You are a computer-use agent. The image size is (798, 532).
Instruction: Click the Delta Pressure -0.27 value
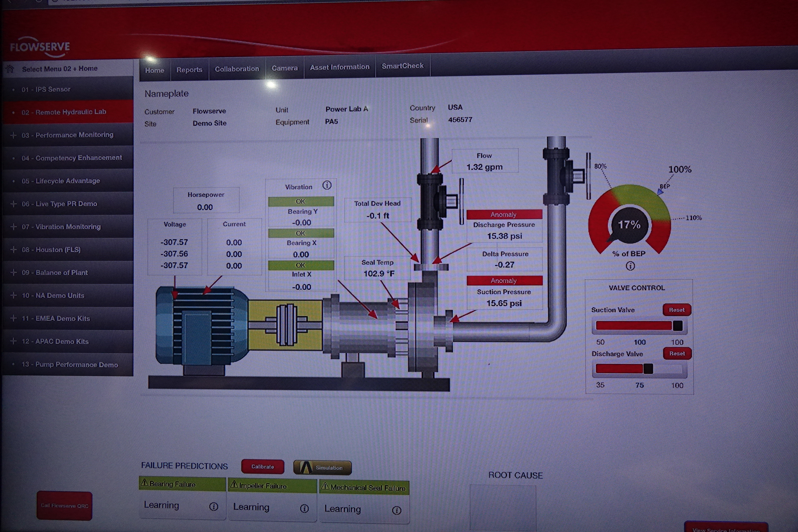[505, 265]
